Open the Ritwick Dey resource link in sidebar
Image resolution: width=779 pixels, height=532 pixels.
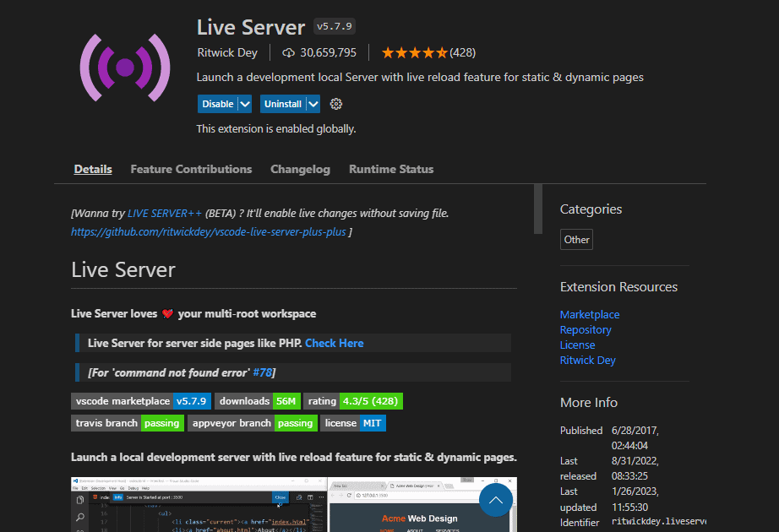tap(588, 360)
